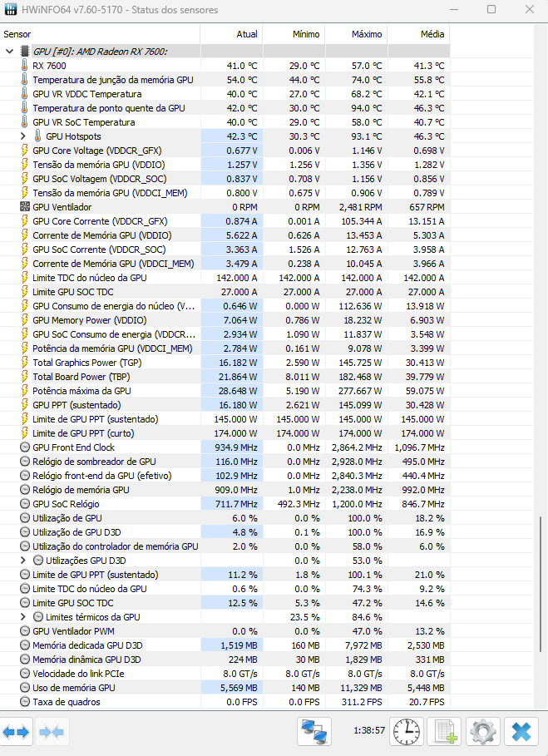Click the lightning icon of Total Board Power
This screenshot has height=756, width=548.
click(25, 377)
